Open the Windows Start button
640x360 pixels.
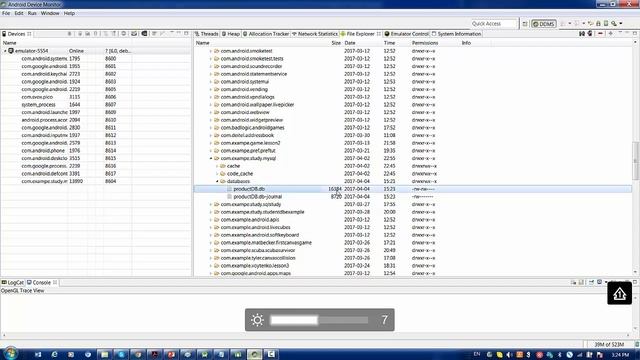click(x=10, y=353)
